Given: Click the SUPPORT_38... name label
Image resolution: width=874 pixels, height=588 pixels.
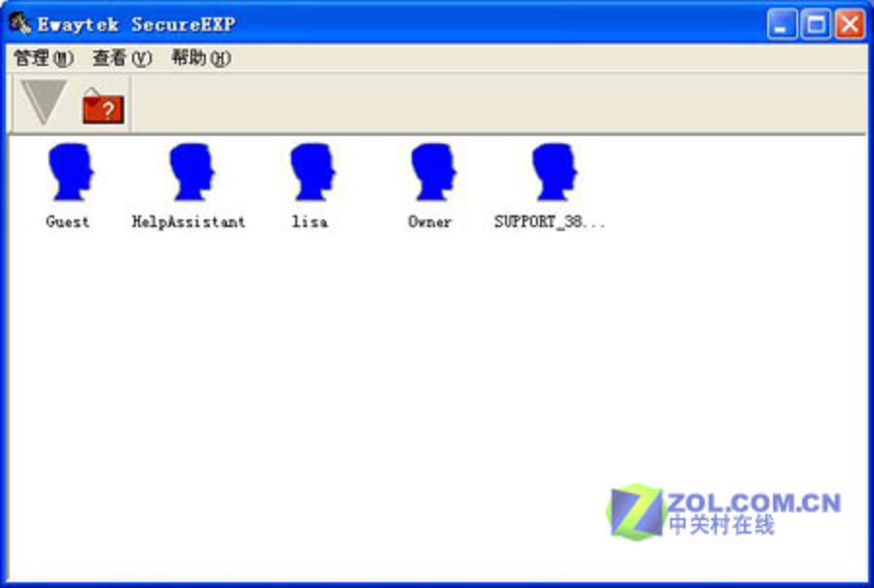Looking at the screenshot, I should tap(550, 222).
